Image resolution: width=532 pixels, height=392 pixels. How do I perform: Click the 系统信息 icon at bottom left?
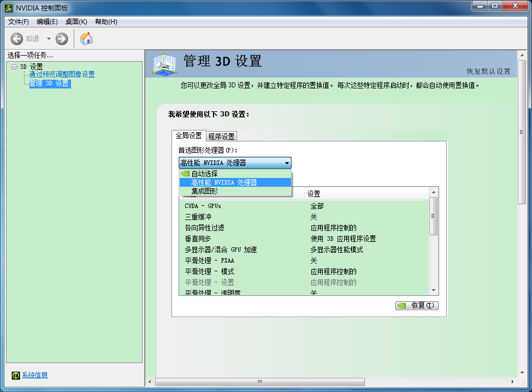[x=16, y=375]
